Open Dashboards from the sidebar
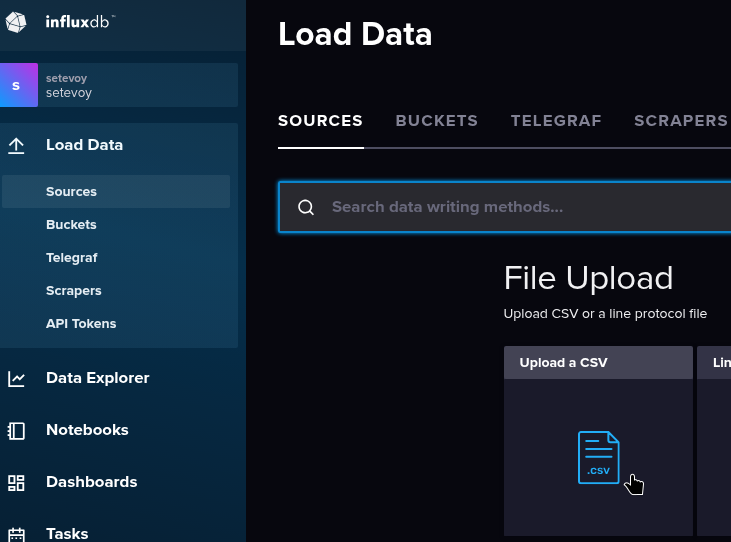 click(x=91, y=482)
